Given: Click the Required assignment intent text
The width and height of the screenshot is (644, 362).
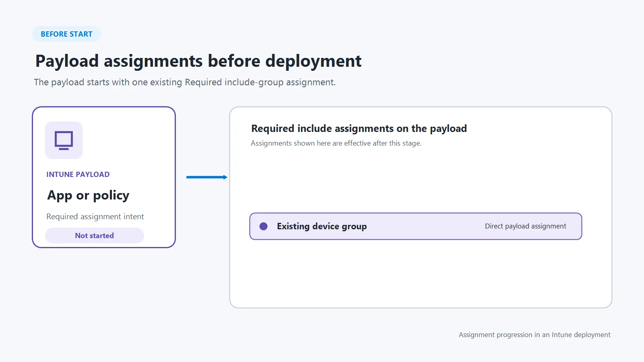Looking at the screenshot, I should pos(95,216).
